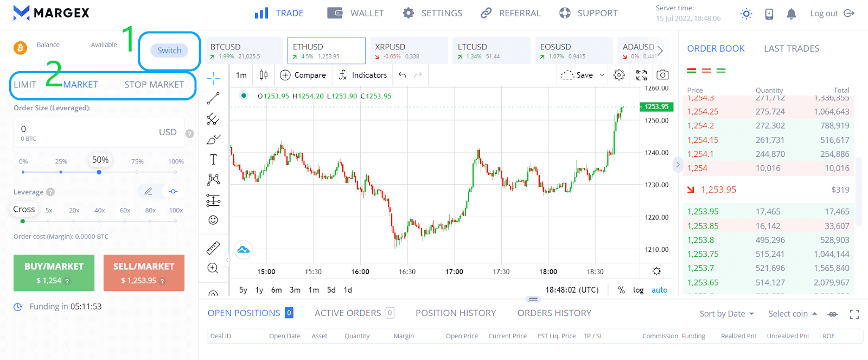868x360 pixels.
Task: Collapse the order book side panel arrow
Action: (678, 165)
